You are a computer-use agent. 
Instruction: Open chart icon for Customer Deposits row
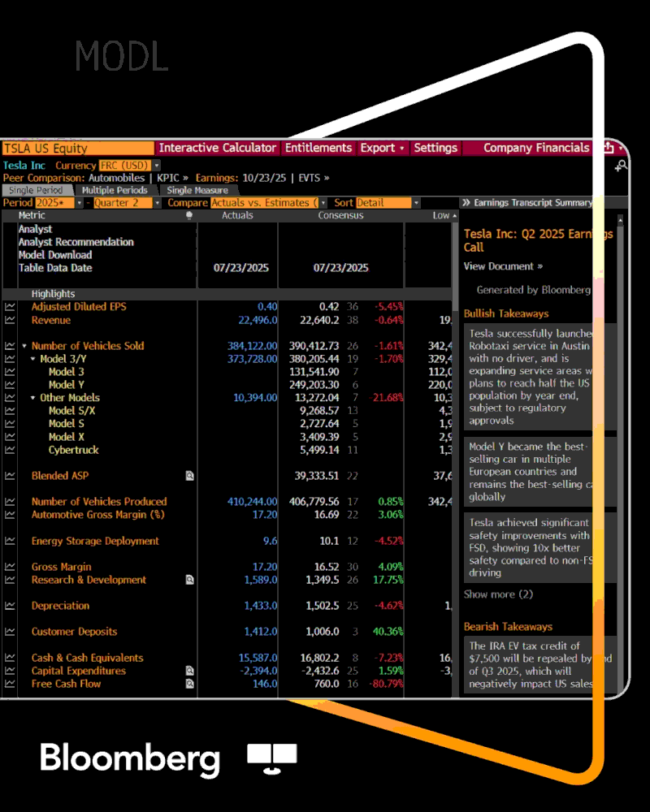tap(10, 632)
